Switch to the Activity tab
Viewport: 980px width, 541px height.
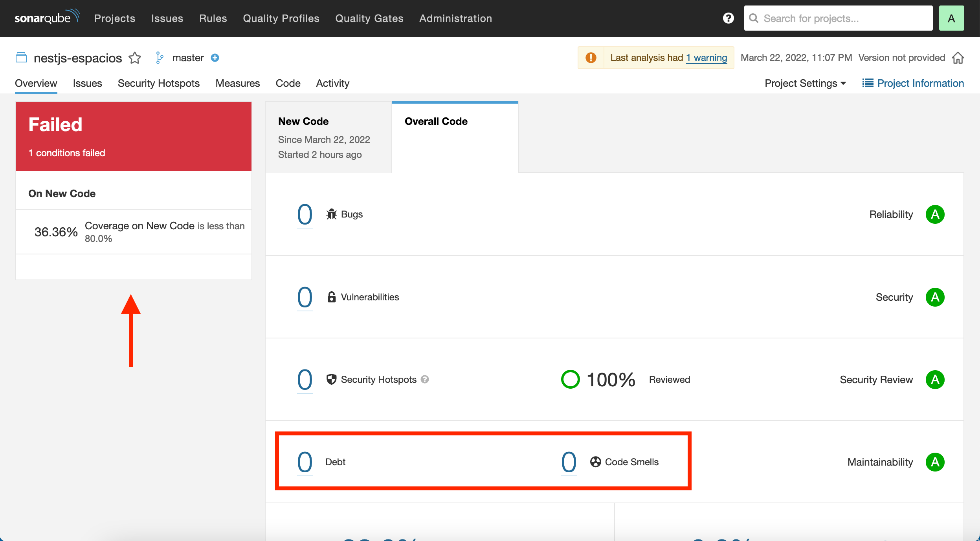point(333,83)
